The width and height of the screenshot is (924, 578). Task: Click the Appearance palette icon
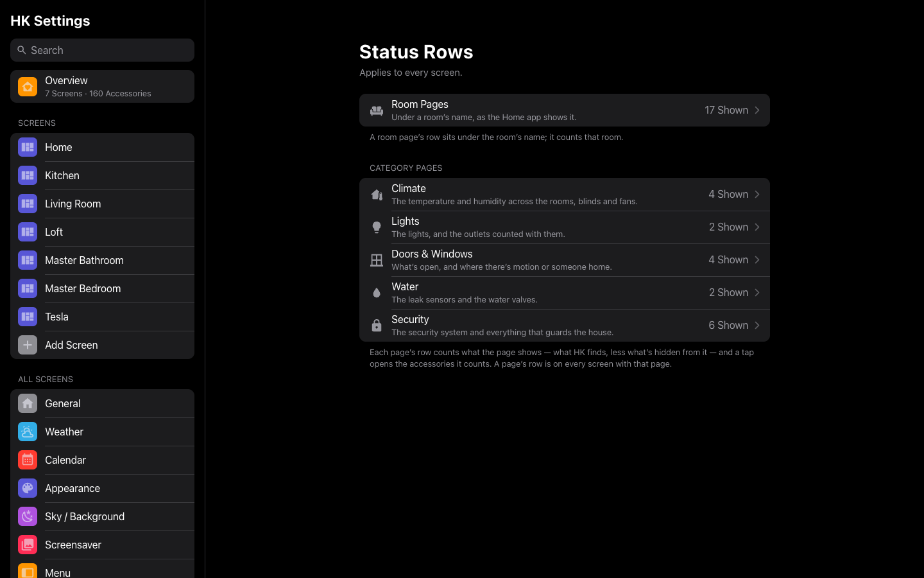[x=28, y=488]
